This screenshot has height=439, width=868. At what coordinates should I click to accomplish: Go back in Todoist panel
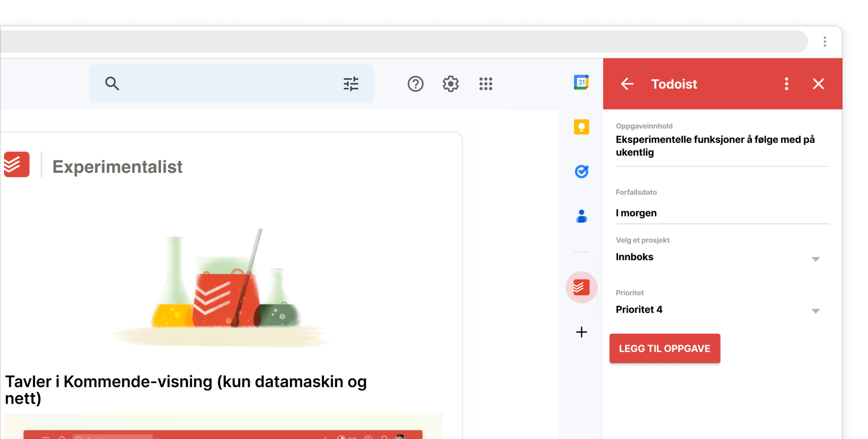click(x=627, y=84)
